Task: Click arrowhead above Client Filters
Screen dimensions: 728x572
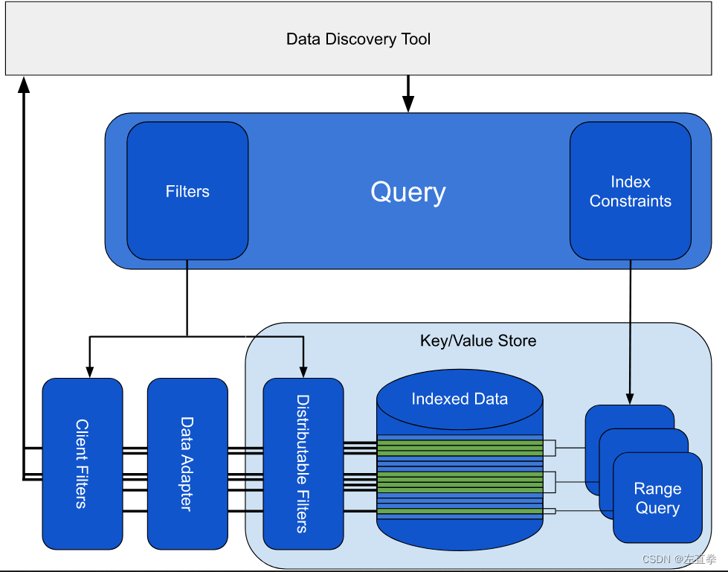Action: tap(90, 372)
